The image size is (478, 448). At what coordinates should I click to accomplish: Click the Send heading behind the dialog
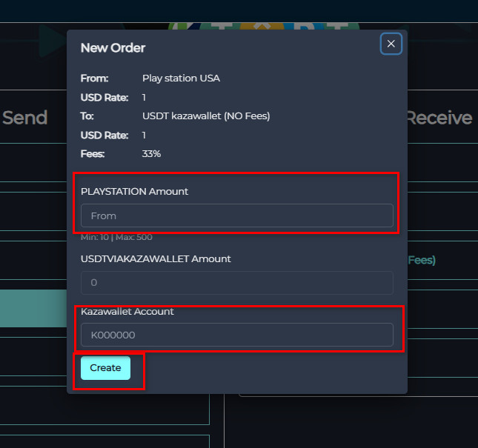click(25, 118)
